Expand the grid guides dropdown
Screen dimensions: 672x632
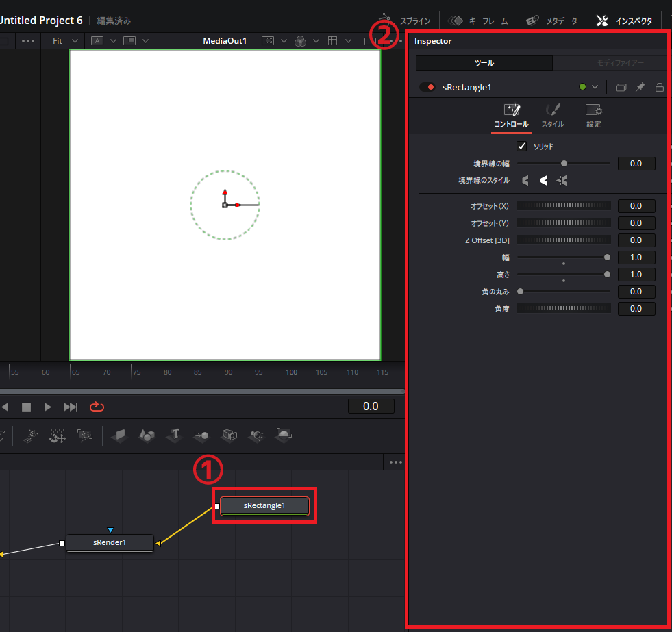[x=349, y=41]
